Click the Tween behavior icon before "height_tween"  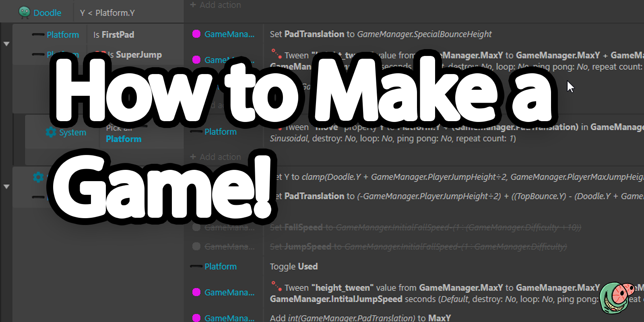coord(276,286)
